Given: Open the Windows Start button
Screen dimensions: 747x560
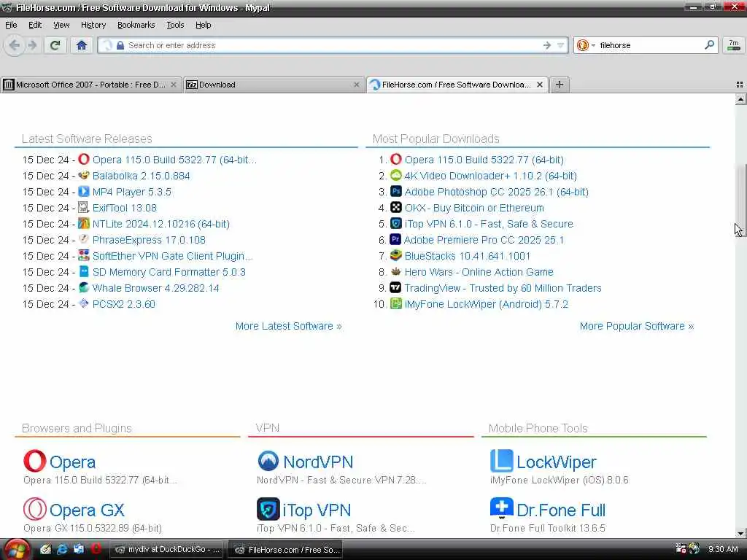Looking at the screenshot, I should pyautogui.click(x=16, y=550).
